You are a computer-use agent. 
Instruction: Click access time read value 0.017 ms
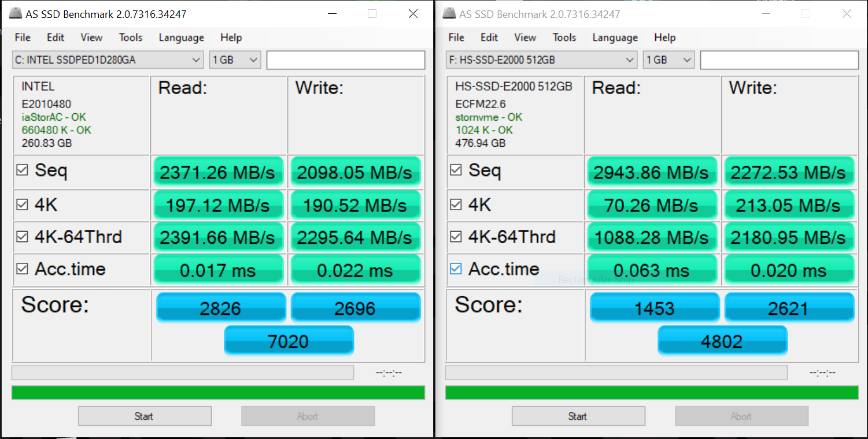click(219, 270)
